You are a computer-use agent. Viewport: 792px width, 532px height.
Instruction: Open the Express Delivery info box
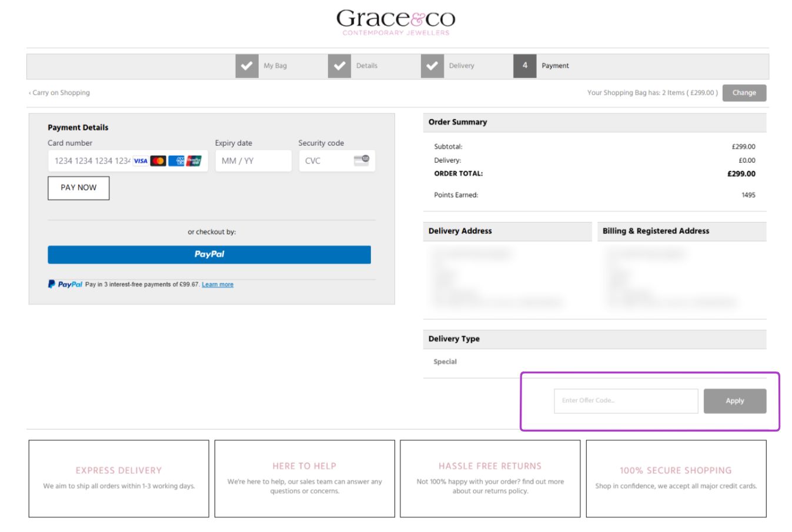pyautogui.click(x=119, y=479)
